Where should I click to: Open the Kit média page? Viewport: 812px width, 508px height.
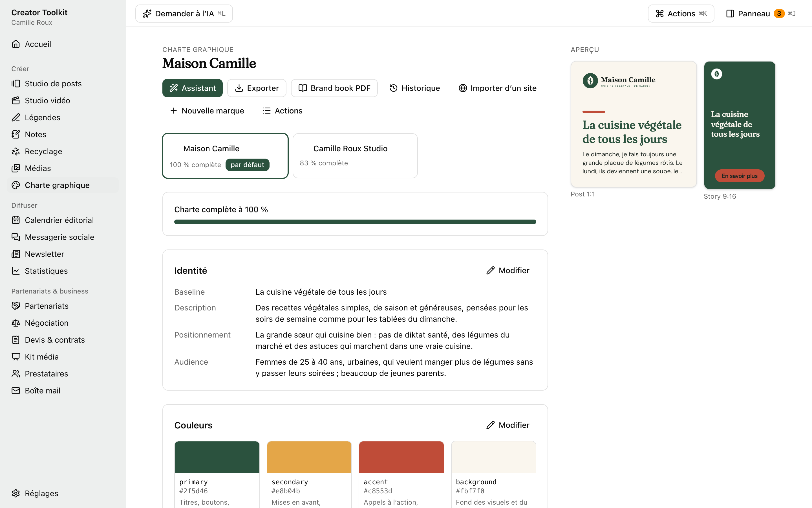pyautogui.click(x=63, y=357)
